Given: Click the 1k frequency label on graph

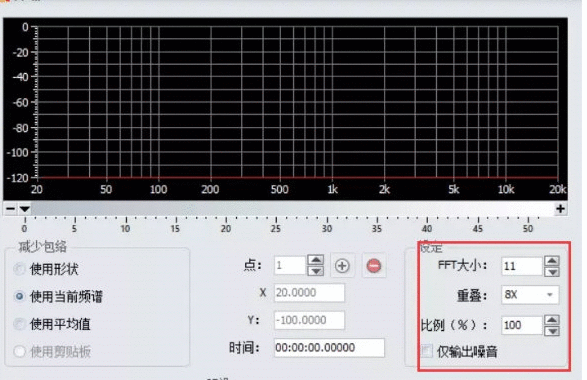Looking at the screenshot, I should point(332,189).
